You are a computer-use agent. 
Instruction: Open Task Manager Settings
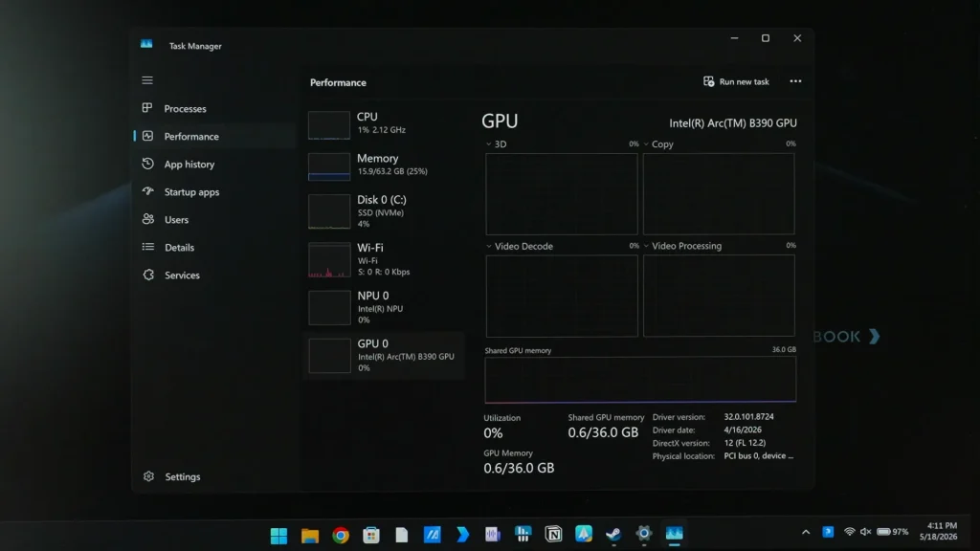(213, 476)
